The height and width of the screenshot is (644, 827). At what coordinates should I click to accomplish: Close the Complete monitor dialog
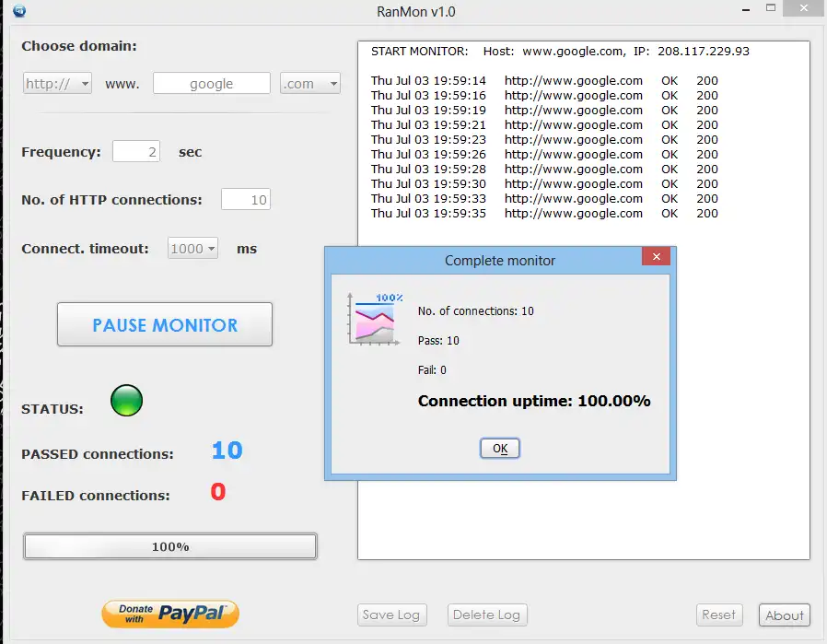click(x=656, y=257)
